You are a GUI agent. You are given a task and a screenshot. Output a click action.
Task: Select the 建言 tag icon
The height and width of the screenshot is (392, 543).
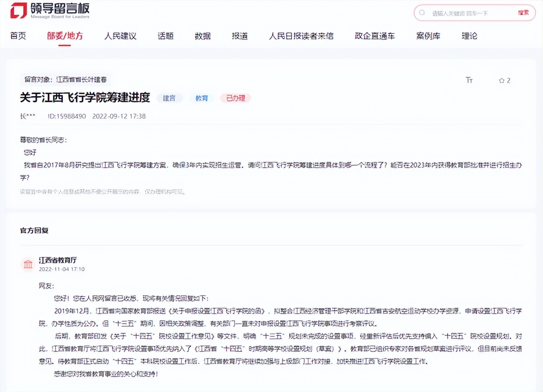pos(169,98)
